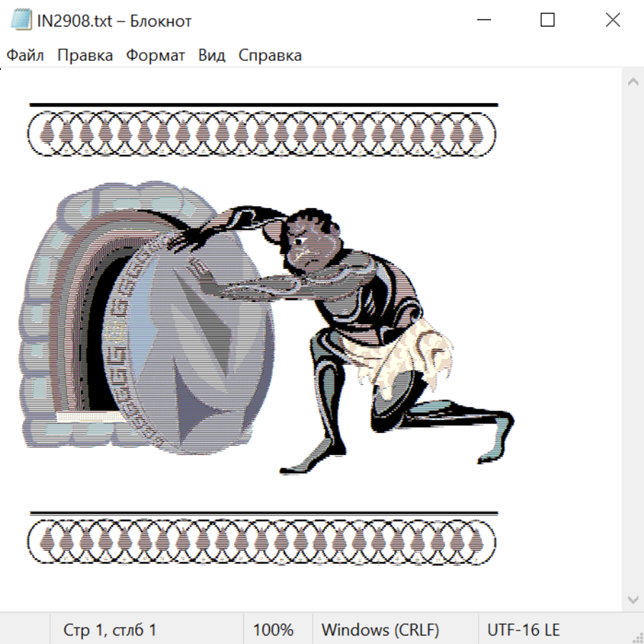Click the Windows (CRLF) status field

coord(380,630)
